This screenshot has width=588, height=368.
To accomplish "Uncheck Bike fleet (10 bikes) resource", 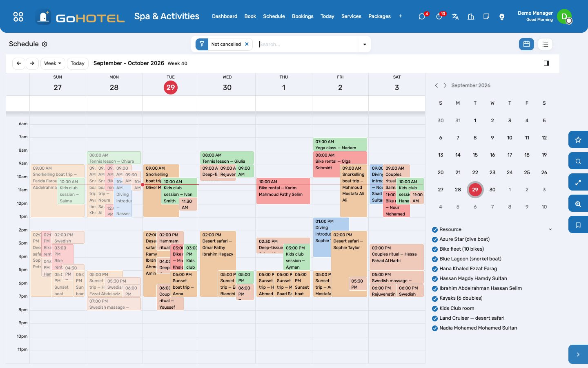I will coord(435,249).
